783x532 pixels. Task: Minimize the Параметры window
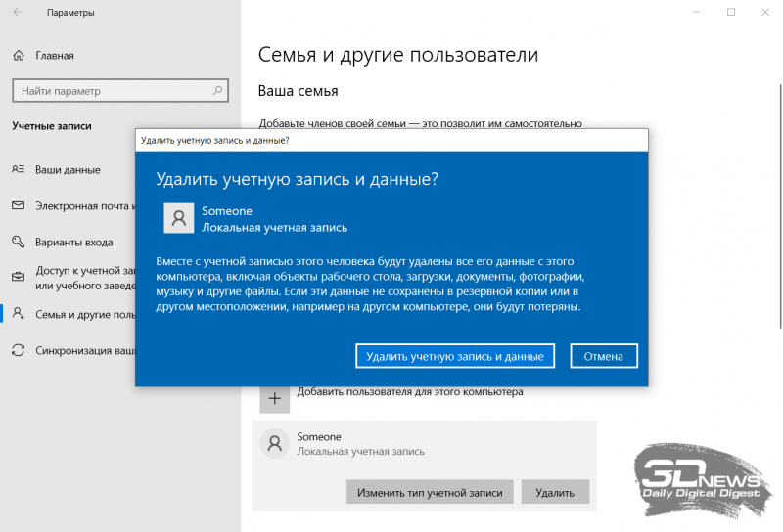point(685,13)
